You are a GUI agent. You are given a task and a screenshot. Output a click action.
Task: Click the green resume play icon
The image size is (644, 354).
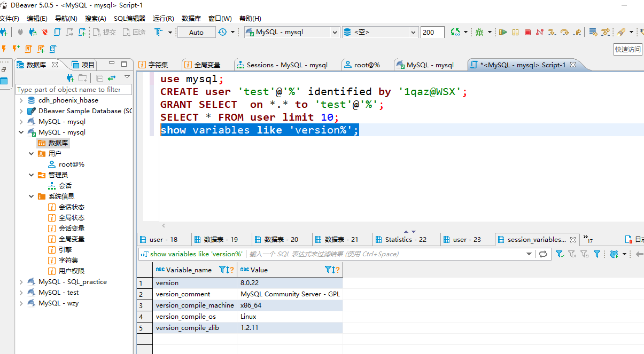pos(503,32)
